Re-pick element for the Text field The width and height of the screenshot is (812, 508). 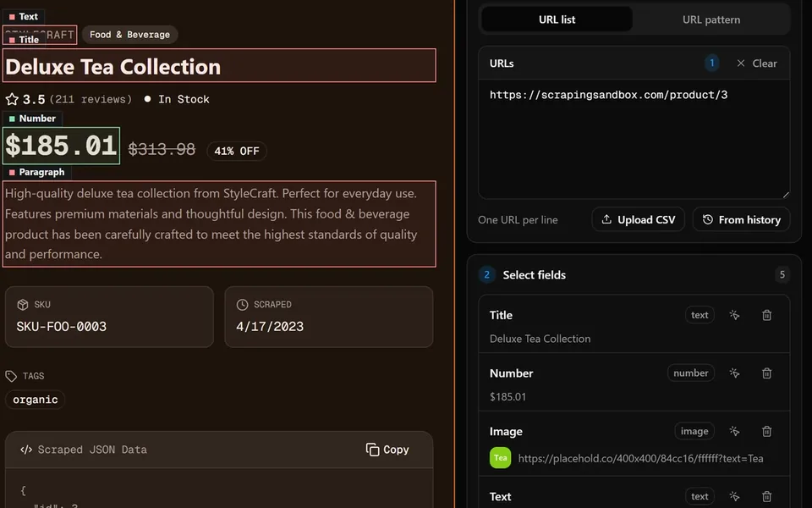point(734,496)
